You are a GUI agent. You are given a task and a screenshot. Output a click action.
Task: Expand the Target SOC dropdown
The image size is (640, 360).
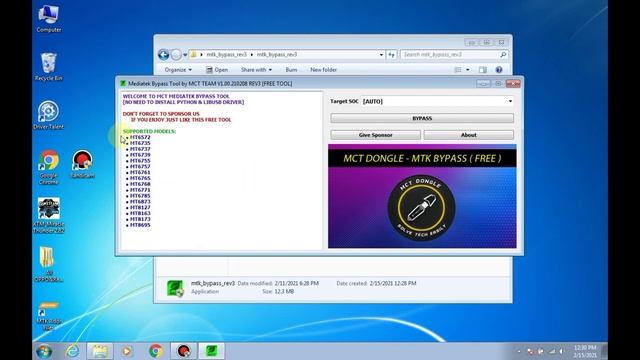pyautogui.click(x=510, y=101)
